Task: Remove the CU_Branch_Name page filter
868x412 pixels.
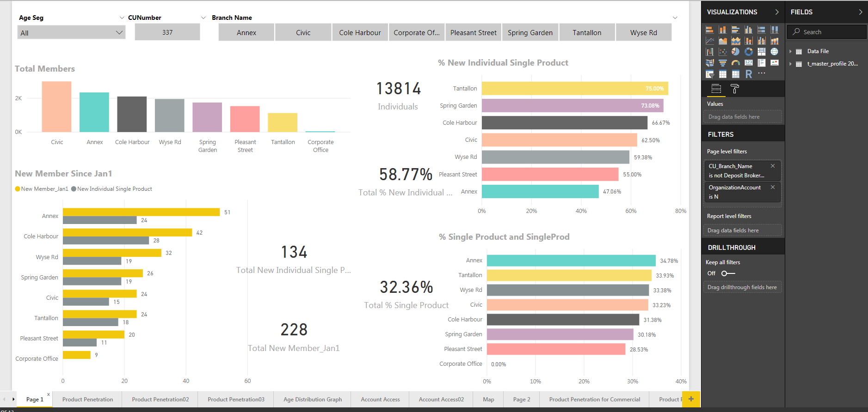Action: point(773,166)
